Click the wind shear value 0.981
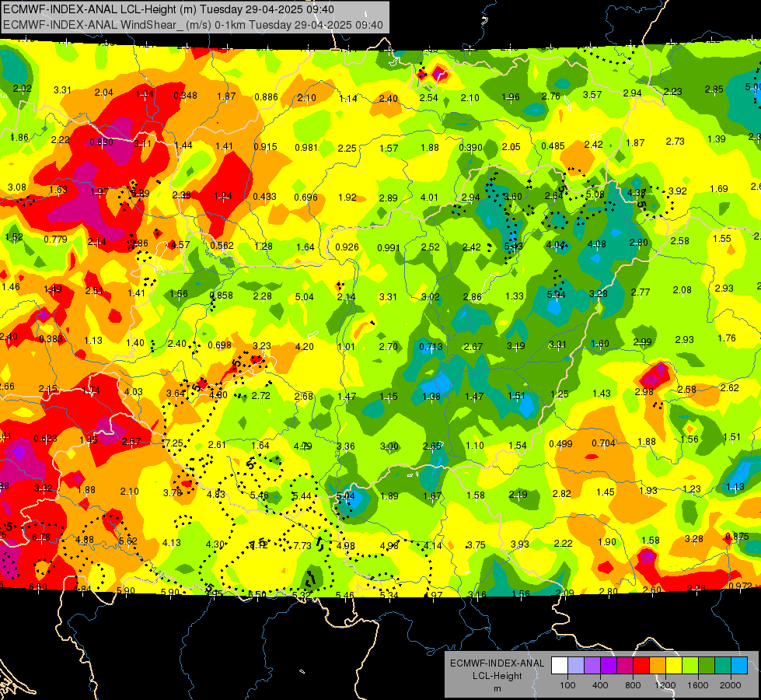 point(306,147)
